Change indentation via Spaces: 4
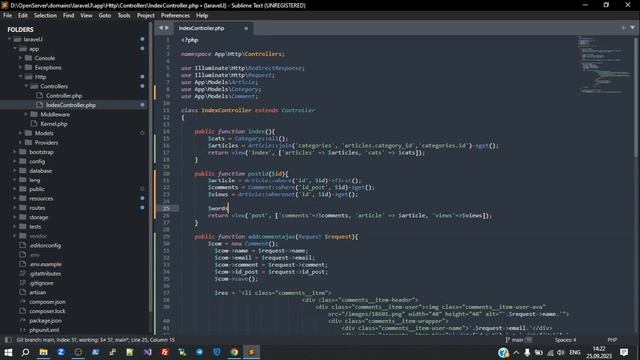 point(565,340)
